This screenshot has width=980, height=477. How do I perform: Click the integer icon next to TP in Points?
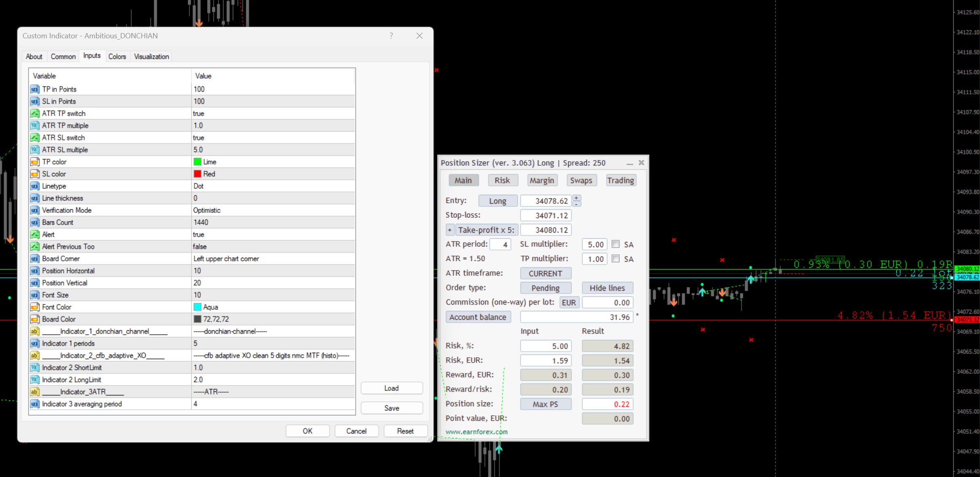[x=35, y=89]
